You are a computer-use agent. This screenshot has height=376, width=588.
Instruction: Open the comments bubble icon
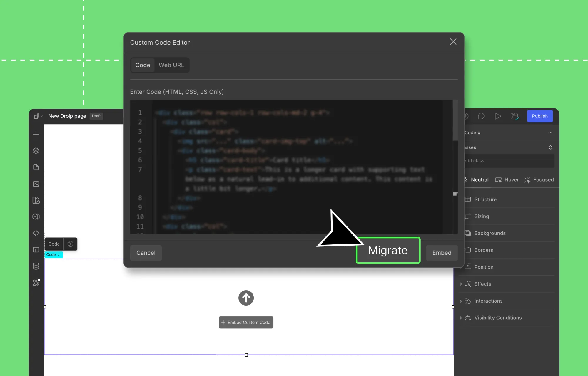pyautogui.click(x=481, y=116)
